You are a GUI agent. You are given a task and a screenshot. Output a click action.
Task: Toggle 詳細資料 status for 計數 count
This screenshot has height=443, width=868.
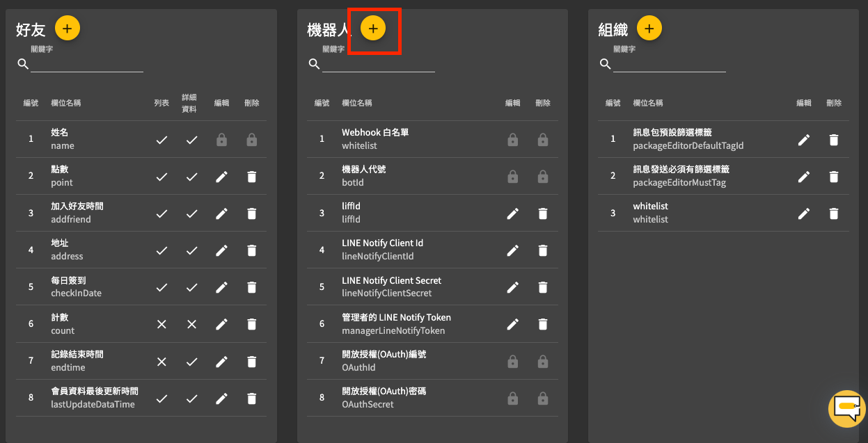pyautogui.click(x=191, y=324)
